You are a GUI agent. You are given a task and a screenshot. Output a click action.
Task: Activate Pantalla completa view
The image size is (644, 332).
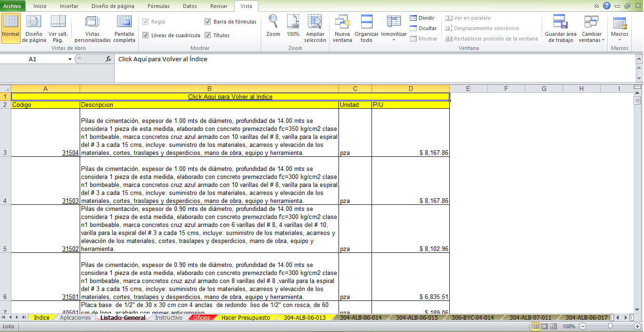pos(124,28)
